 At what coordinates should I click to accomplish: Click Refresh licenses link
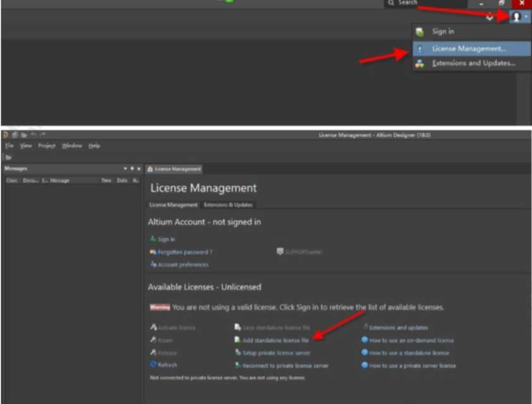coord(167,365)
